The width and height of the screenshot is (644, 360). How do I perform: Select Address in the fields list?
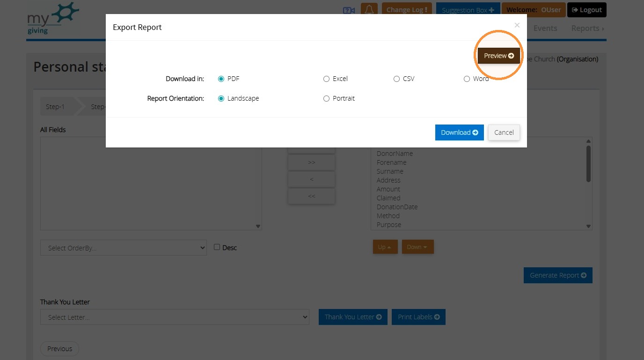(388, 180)
